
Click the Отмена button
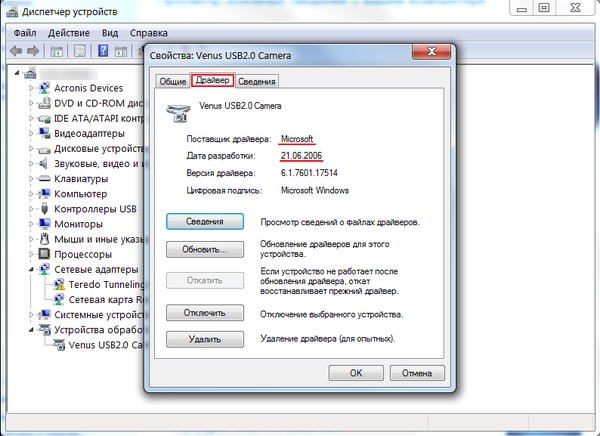click(x=417, y=373)
